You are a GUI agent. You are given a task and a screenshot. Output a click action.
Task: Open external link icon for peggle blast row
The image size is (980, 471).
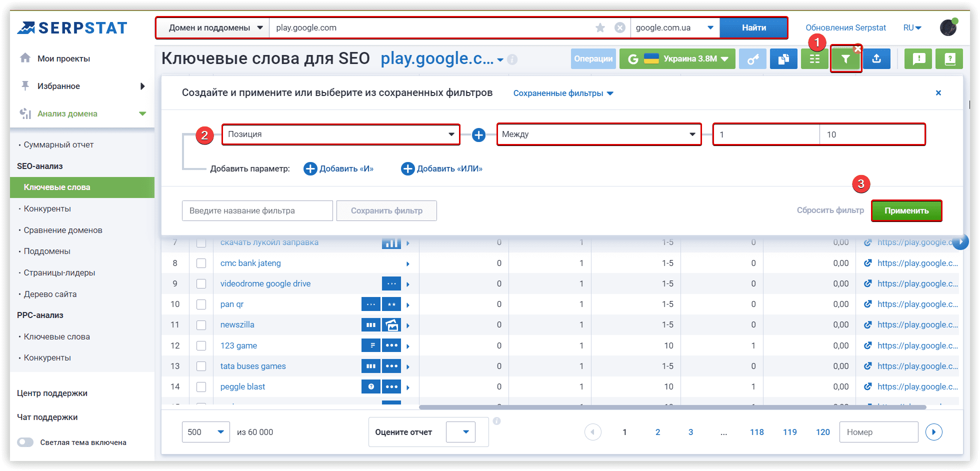coord(868,386)
